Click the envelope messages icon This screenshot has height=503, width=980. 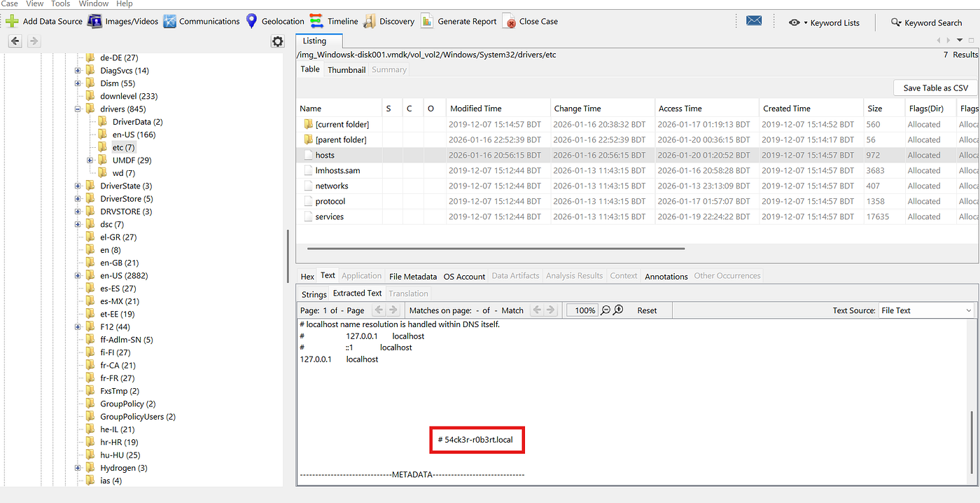pyautogui.click(x=754, y=21)
